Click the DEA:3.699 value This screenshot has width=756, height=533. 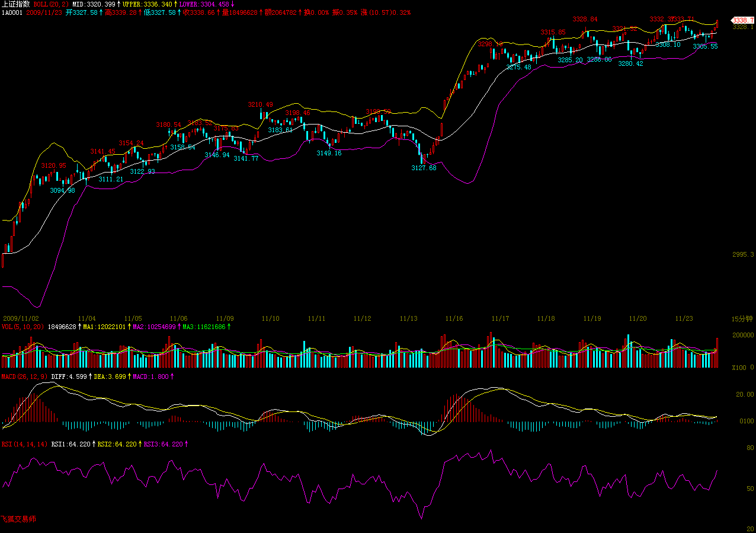[109, 376]
